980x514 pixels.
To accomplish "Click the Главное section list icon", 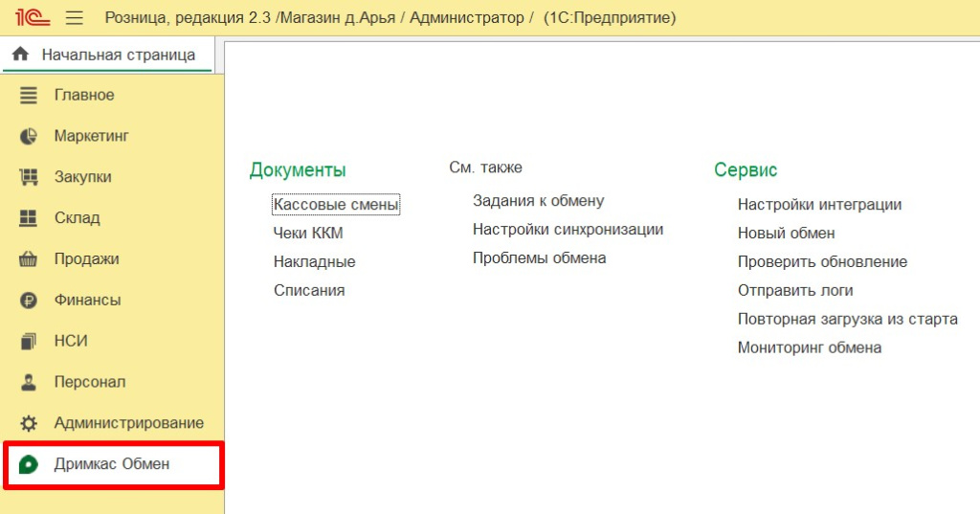I will click(29, 95).
